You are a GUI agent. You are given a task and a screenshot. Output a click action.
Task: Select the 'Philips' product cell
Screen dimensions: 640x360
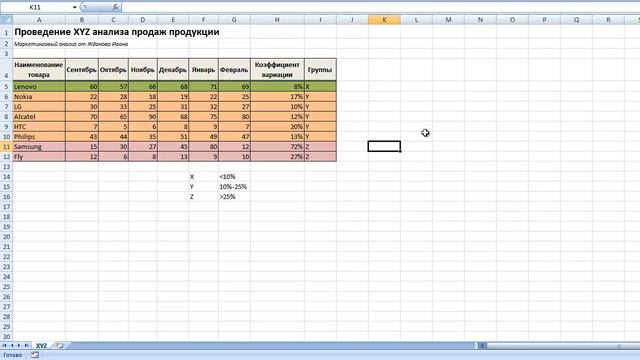tap(39, 137)
